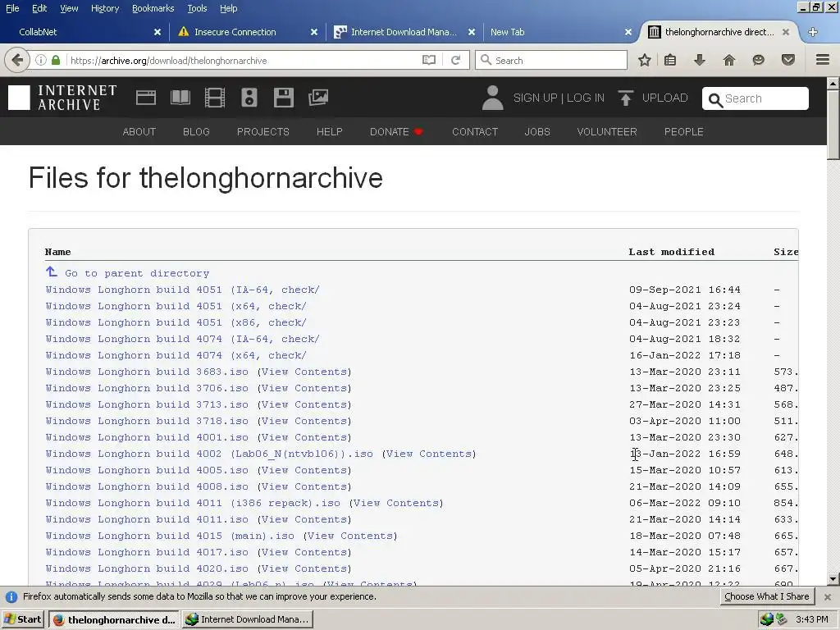Switch to Internet Download Manager taskbar item
840x630 pixels.
(x=248, y=619)
